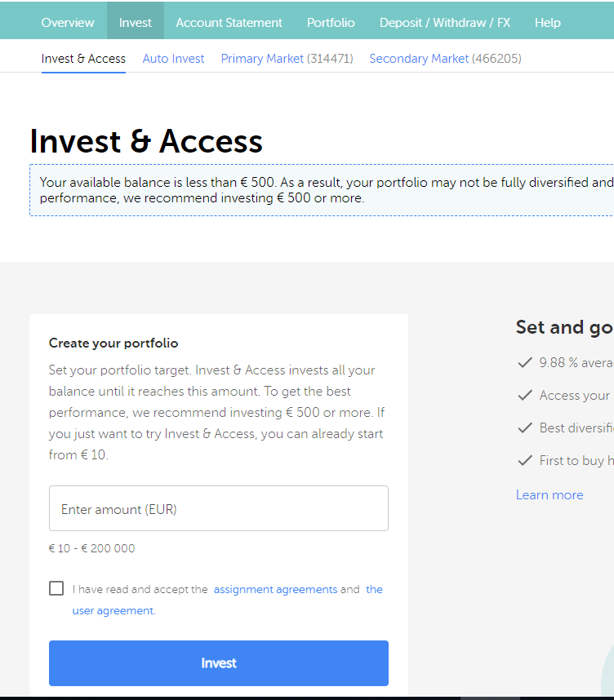Click checkmark icon beside 9.88 % average
The height and width of the screenshot is (700, 614).
pyautogui.click(x=525, y=362)
